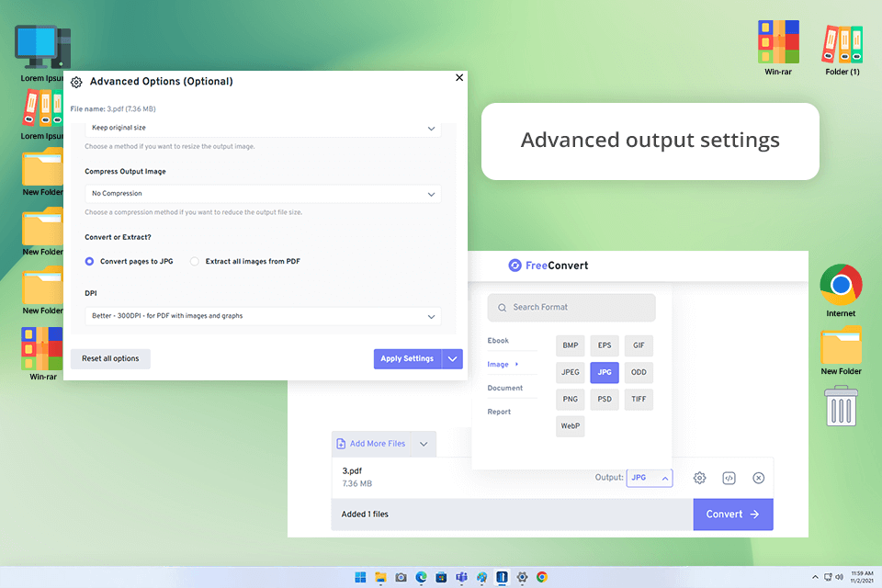
Task: Remove 3.pdf with the circled X icon
Action: (x=758, y=478)
